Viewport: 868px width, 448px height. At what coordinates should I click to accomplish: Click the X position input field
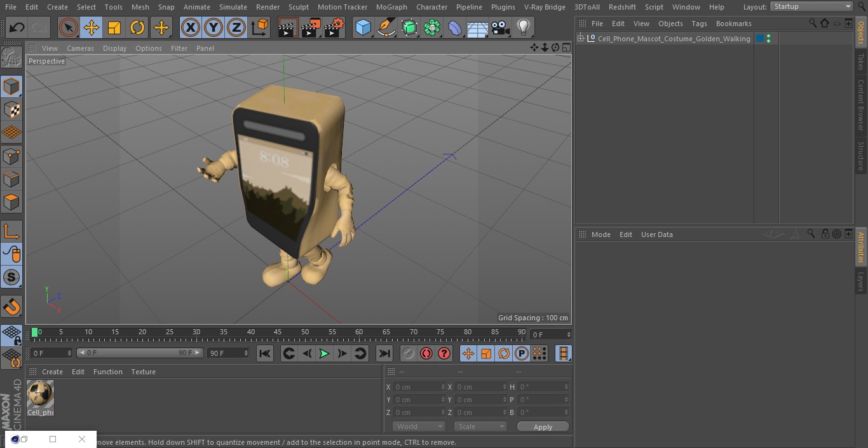[x=418, y=387]
